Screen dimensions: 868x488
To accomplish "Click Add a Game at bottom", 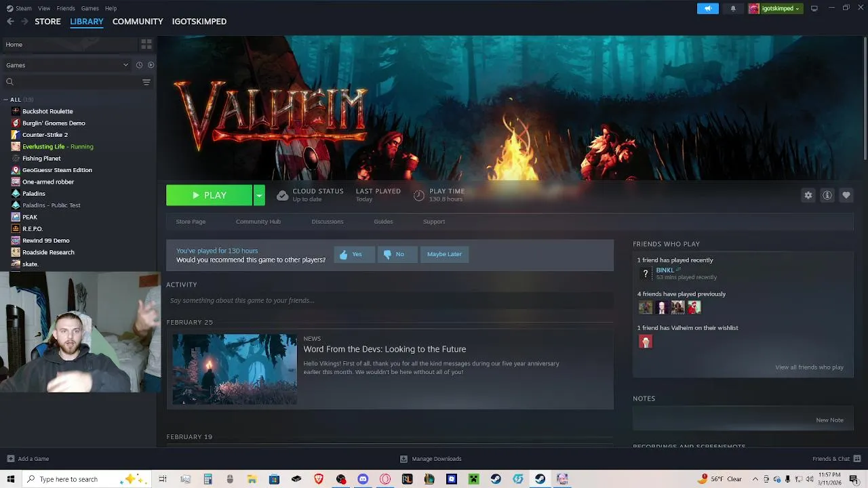I will (x=28, y=459).
